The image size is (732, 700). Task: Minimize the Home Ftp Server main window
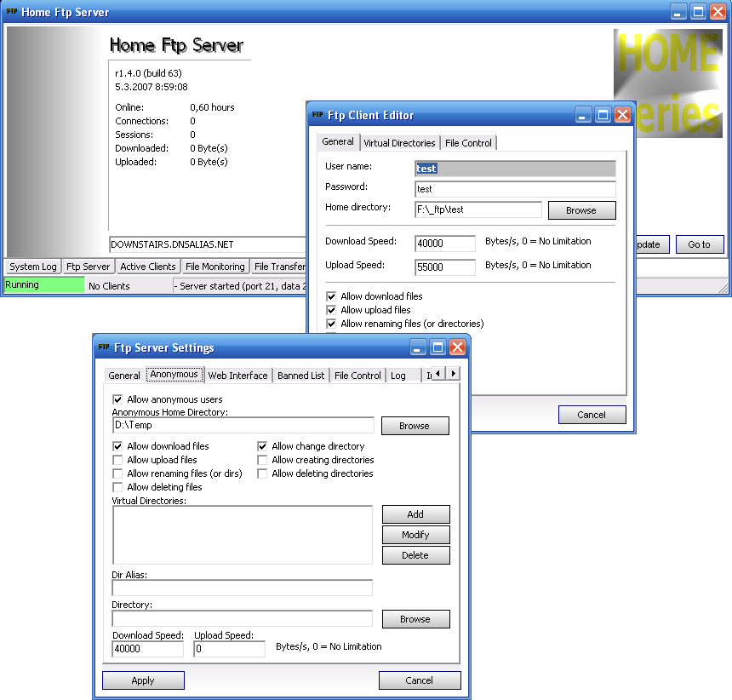pyautogui.click(x=678, y=12)
